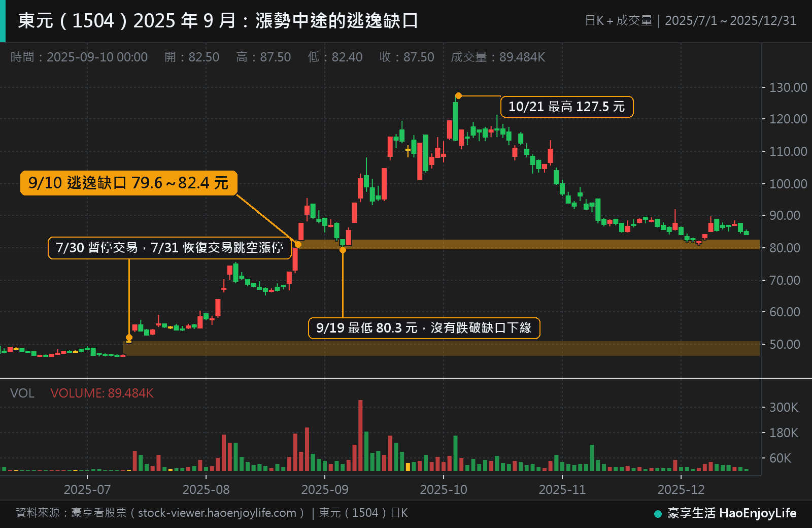Click the 80.00 price axis label
812x528 pixels.
(x=785, y=248)
